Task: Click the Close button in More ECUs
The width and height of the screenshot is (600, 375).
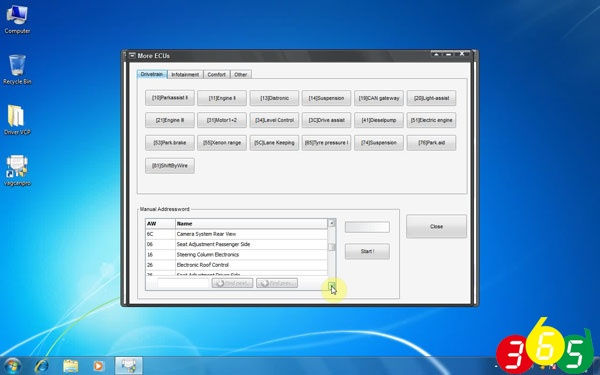Action: pyautogui.click(x=436, y=227)
